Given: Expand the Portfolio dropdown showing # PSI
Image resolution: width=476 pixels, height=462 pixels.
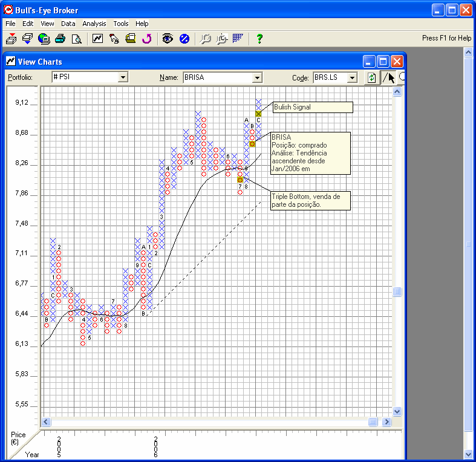Looking at the screenshot, I should click(123, 77).
